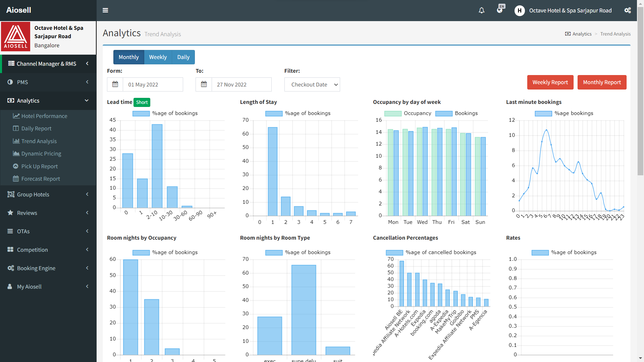Click the Lead time legend color swatch
644x362 pixels.
pos(141,113)
